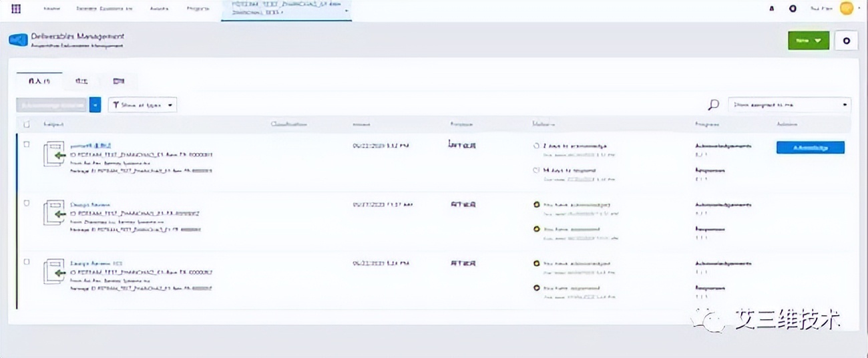
Task: Click acknowledged status icon in Design Review row
Action: (536, 204)
